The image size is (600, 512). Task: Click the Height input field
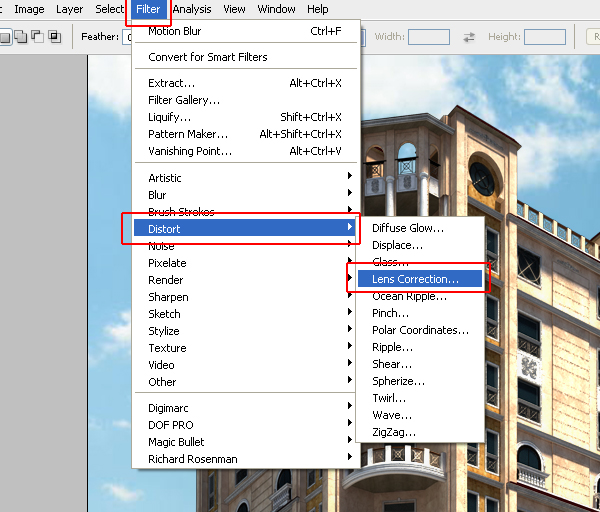(545, 37)
